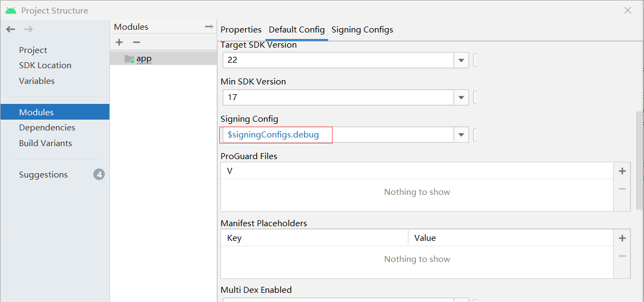Screen dimensions: 644x302
Task: Click the Min SDK Version label
Action: point(253,82)
